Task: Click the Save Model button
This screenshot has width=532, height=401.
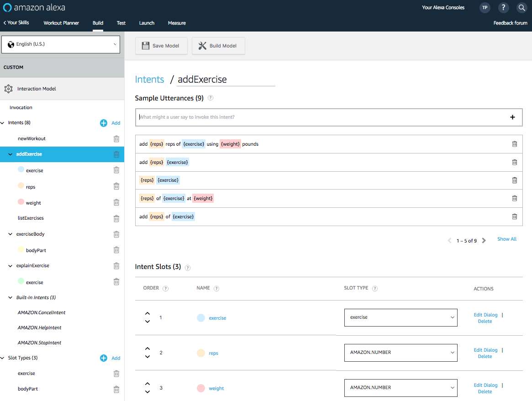Action: 161,46
